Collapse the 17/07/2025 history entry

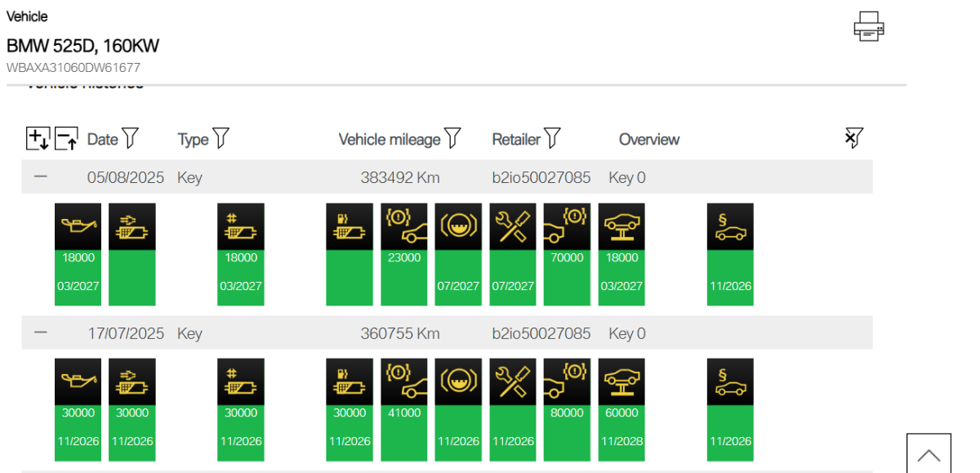(41, 332)
